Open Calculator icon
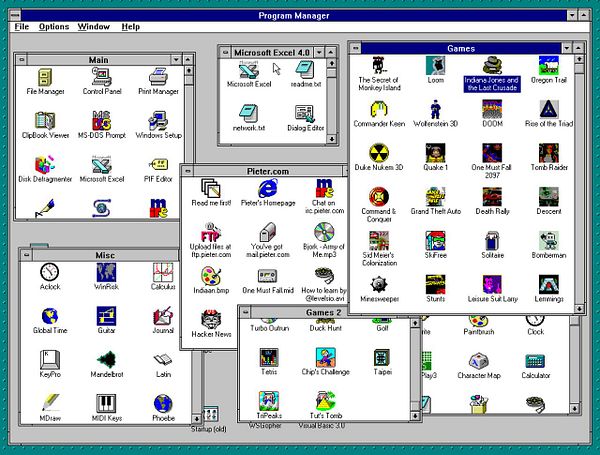600x455 pixels. [x=535, y=366]
